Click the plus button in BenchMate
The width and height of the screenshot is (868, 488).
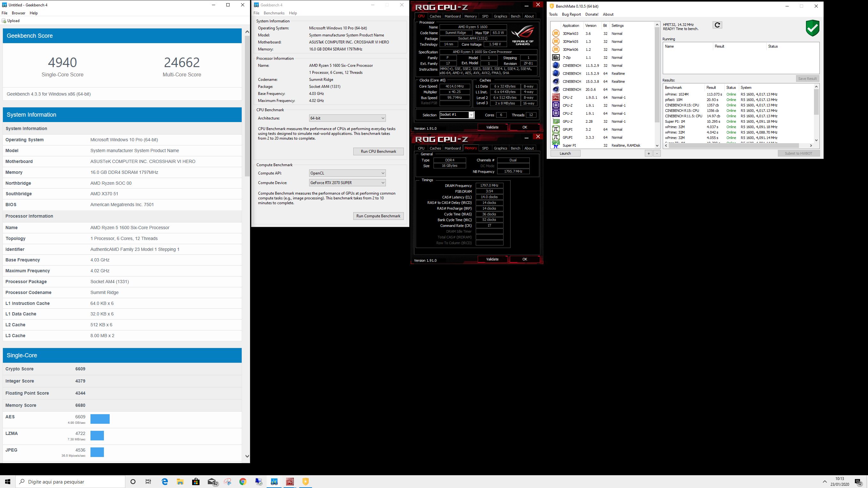point(649,153)
